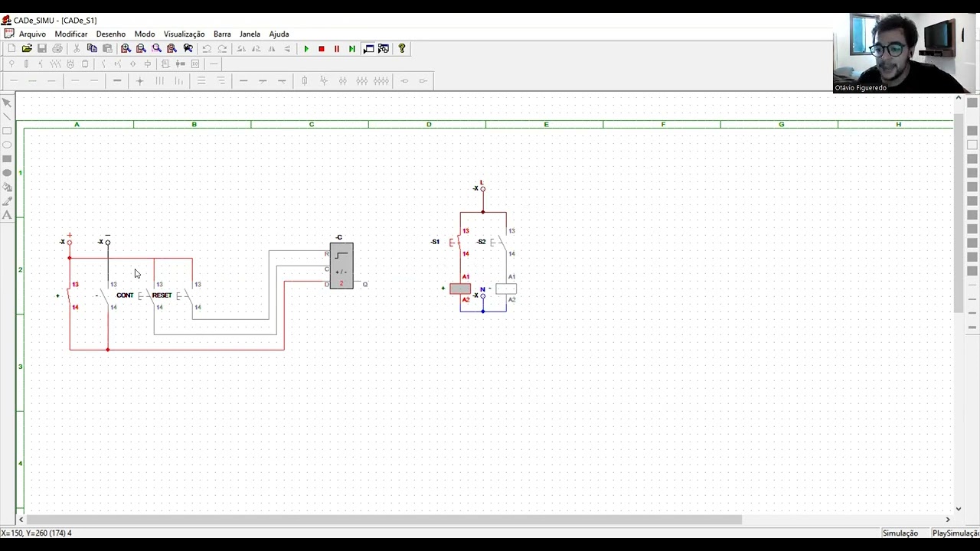The height and width of the screenshot is (551, 980).
Task: Select the text tool letter A
Action: [7, 215]
